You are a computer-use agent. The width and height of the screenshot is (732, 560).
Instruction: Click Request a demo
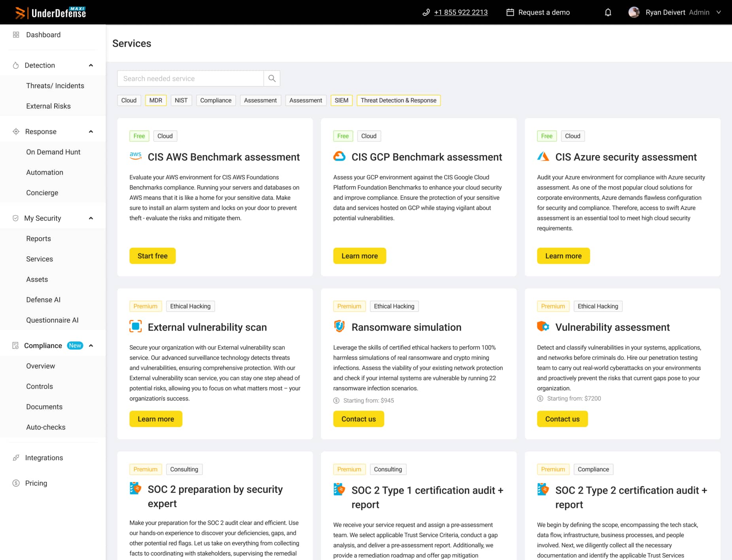[x=544, y=12]
